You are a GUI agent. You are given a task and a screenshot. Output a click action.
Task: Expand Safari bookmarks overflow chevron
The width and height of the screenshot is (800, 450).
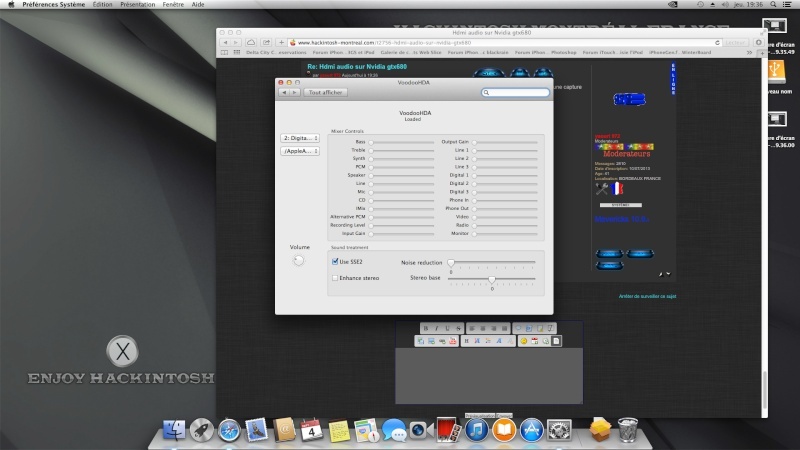749,52
